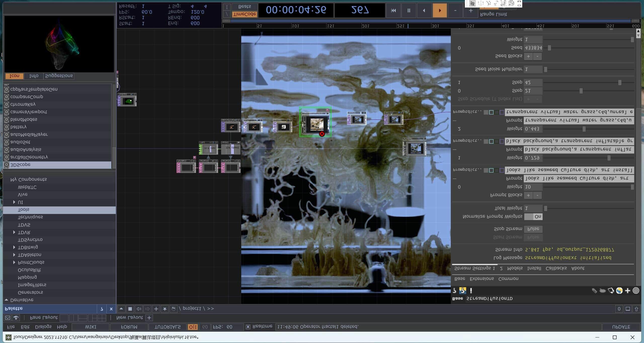644x343 pixels.
Task: Click the Seed value slider track
Action: 589,48
